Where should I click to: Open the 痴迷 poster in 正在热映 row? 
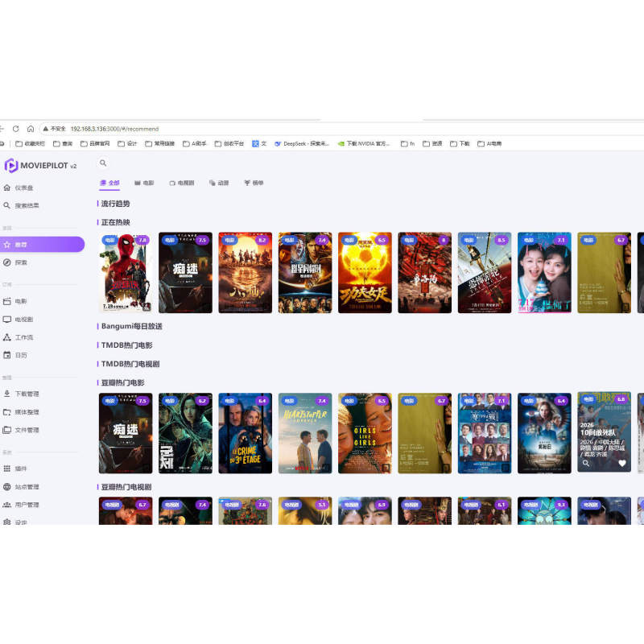tap(185, 273)
